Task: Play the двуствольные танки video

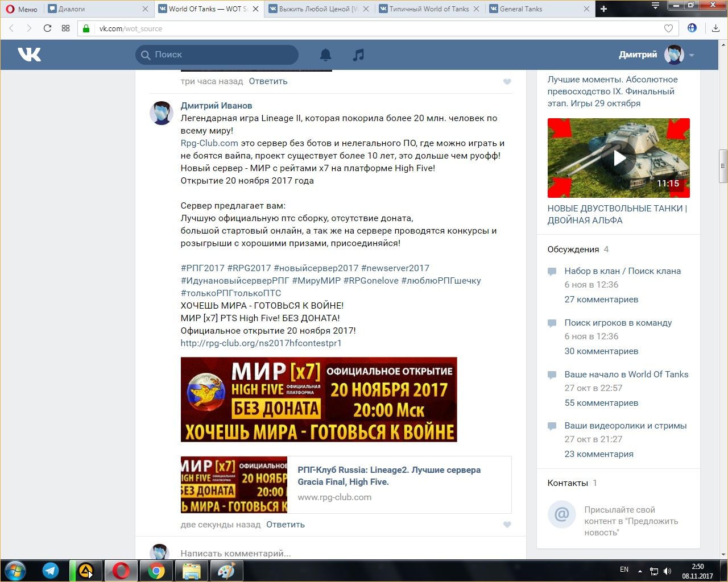Action: (x=619, y=158)
